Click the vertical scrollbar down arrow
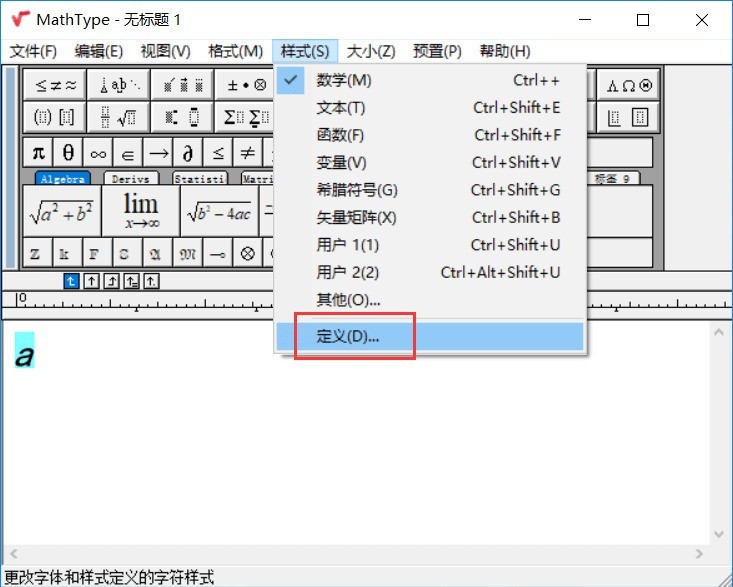The image size is (733, 587). coord(719,534)
